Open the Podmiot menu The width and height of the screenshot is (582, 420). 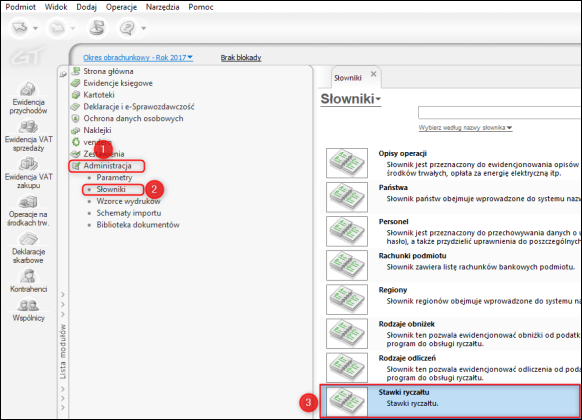[x=20, y=7]
